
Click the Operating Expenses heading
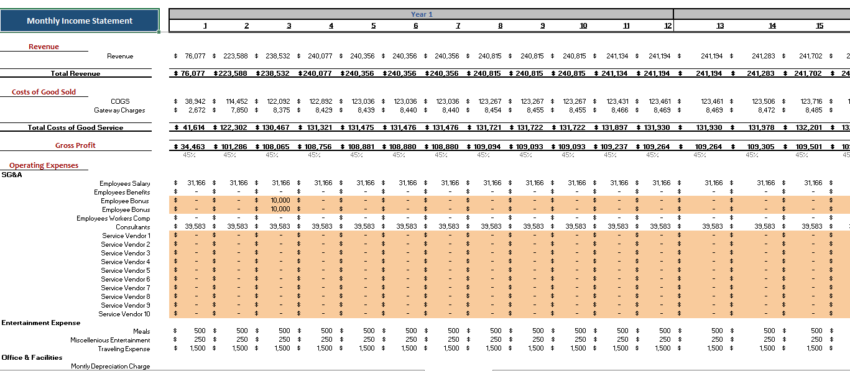coord(43,165)
